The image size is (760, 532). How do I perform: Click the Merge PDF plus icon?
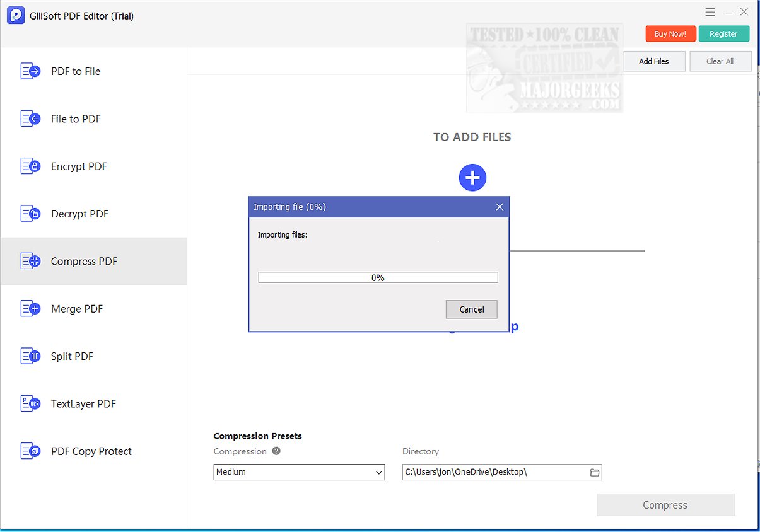(30, 309)
